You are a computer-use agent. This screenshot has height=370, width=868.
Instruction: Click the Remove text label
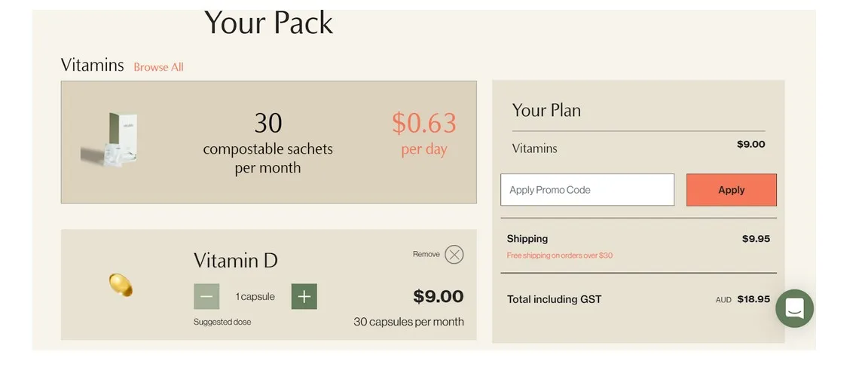click(426, 254)
